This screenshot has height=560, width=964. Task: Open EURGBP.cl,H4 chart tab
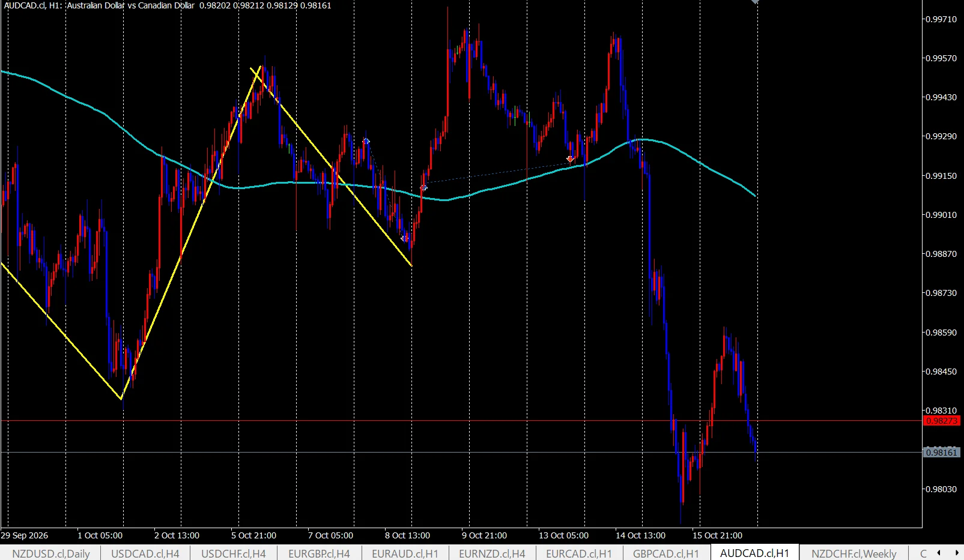click(319, 553)
